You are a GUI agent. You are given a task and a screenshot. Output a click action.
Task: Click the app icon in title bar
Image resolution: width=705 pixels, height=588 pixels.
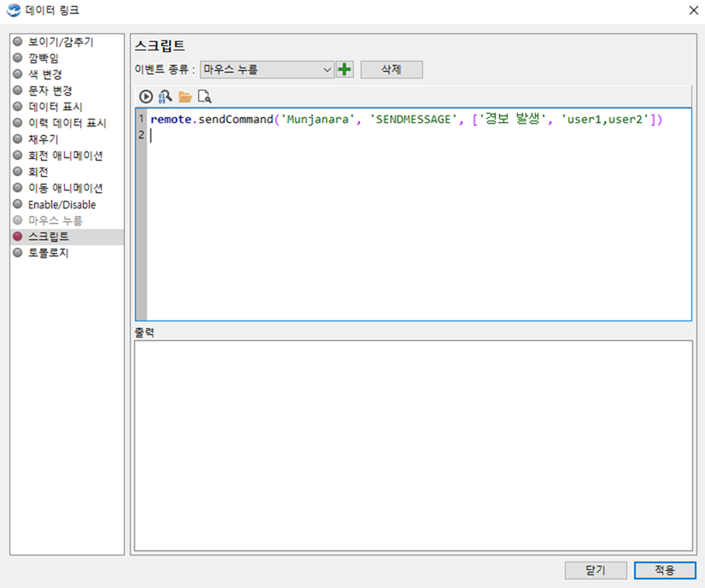coord(13,11)
